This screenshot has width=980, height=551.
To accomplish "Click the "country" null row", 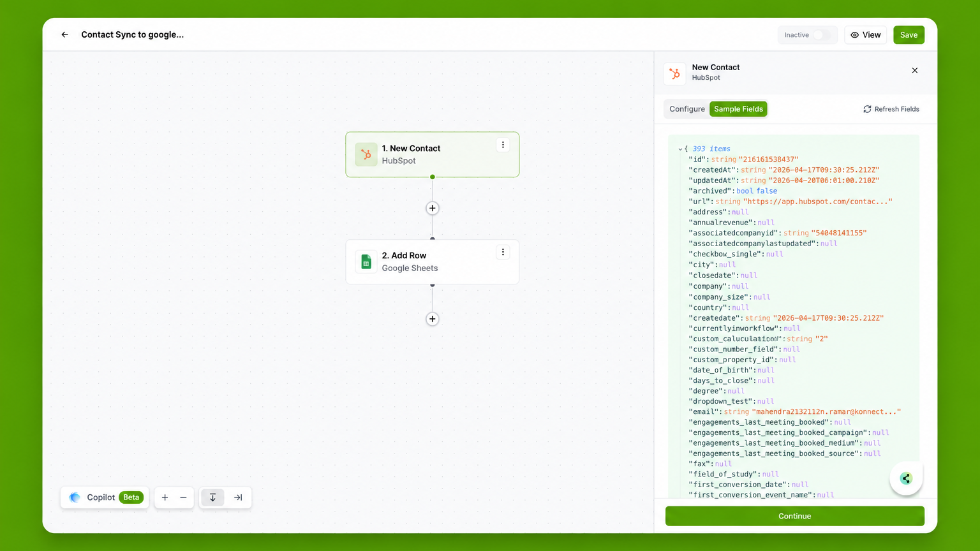I will point(718,307).
